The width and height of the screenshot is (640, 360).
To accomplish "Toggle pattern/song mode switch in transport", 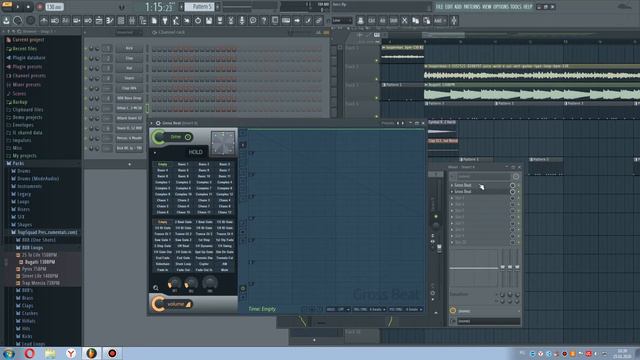I will tap(7, 5).
